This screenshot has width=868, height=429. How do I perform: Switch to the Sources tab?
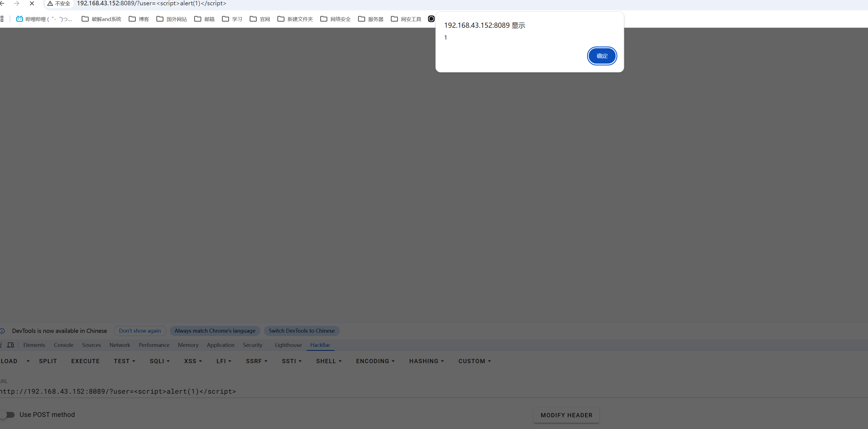[x=91, y=345]
